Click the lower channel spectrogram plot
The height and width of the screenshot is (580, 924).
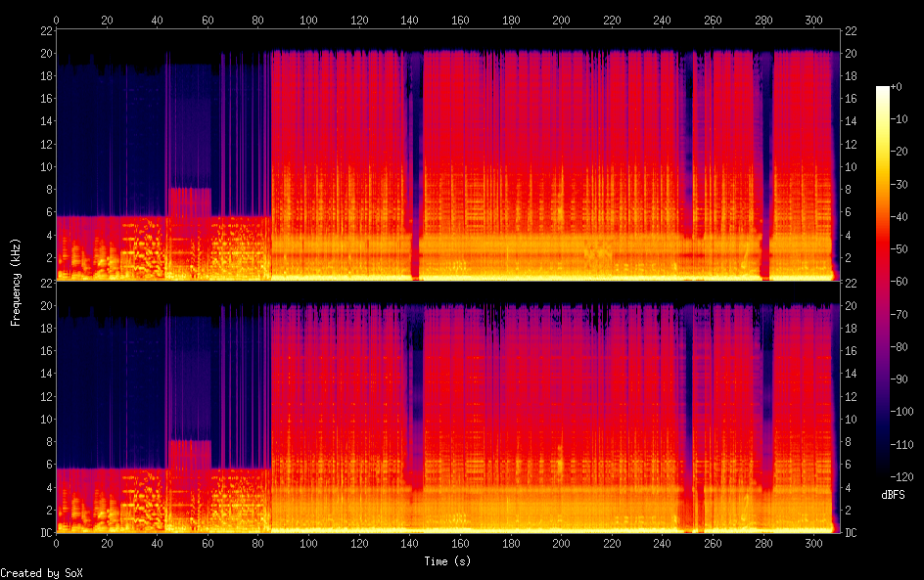448,408
